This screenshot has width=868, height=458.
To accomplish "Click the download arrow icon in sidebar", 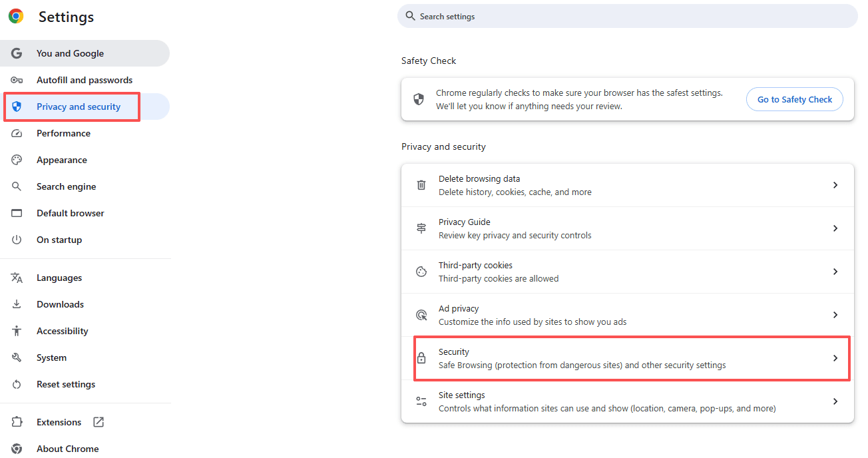I will pyautogui.click(x=17, y=304).
